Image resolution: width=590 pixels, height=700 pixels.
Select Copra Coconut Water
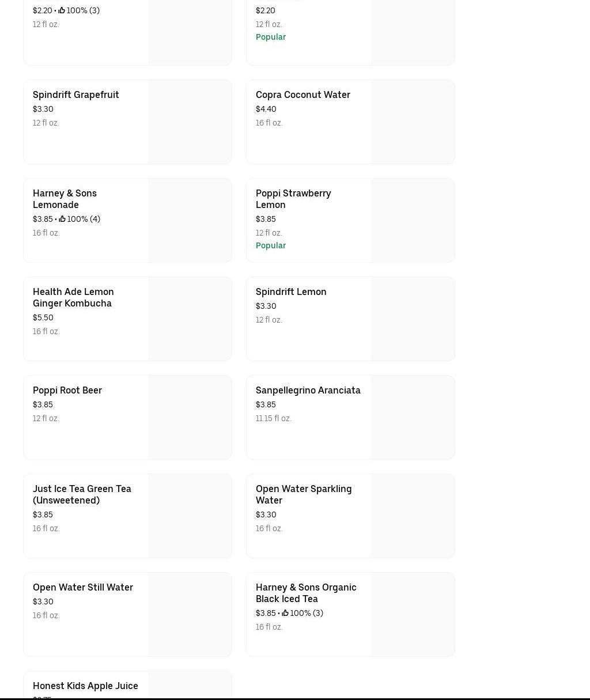tap(302, 95)
